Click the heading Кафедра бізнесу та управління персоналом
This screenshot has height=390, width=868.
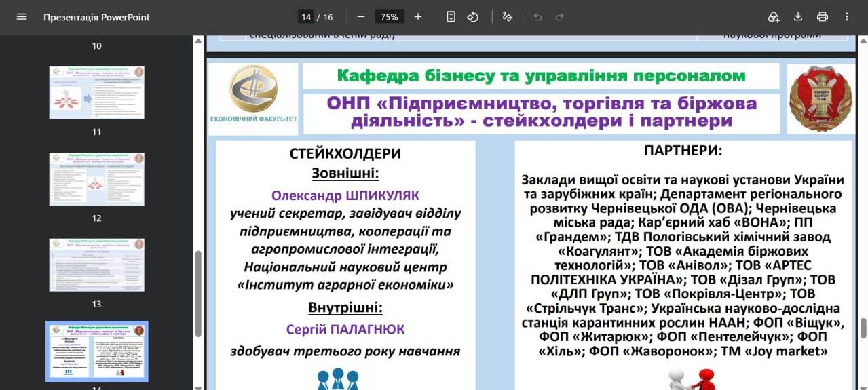[x=541, y=76]
